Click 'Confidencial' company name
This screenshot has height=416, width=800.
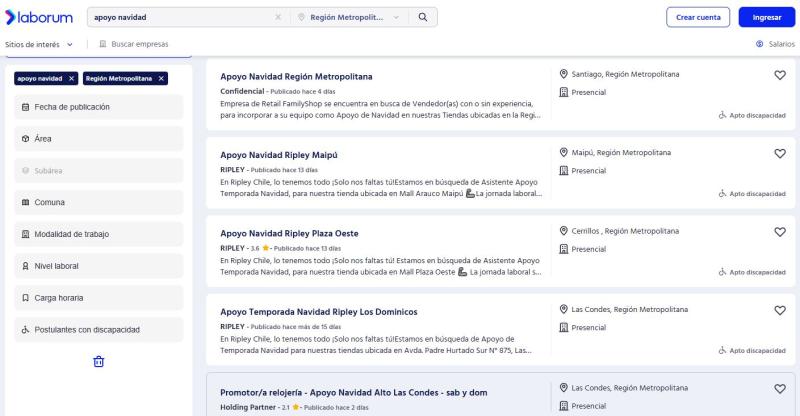242,91
